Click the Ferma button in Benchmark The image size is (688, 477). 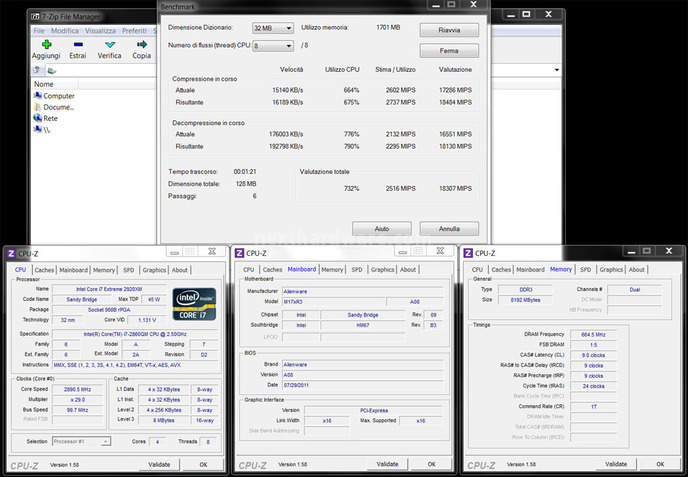(x=449, y=51)
